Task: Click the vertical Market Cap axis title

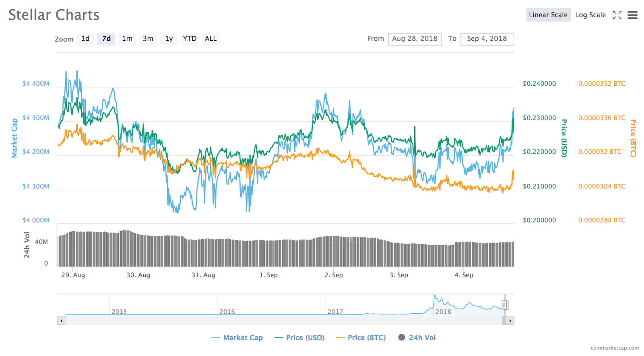Action: tap(14, 138)
